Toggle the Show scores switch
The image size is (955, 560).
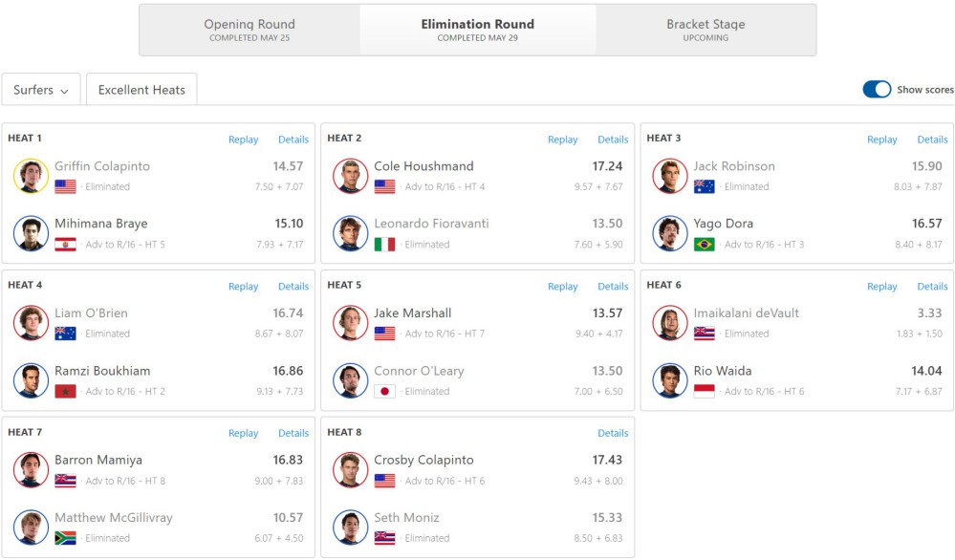tap(877, 90)
